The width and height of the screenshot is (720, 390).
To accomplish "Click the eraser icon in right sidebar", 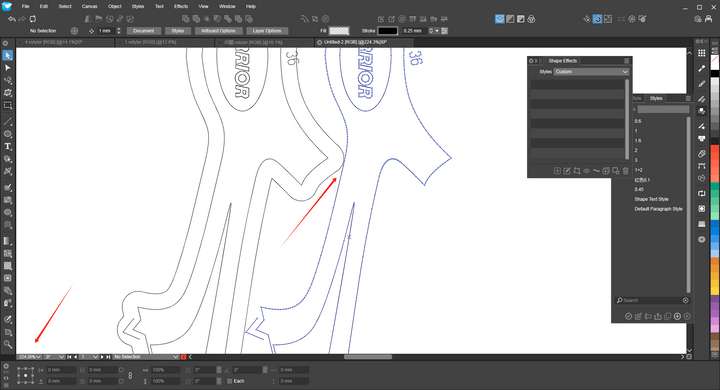I will (x=702, y=153).
